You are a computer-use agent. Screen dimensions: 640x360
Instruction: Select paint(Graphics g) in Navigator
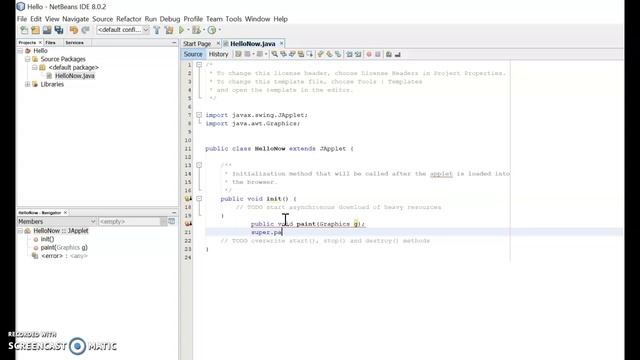point(64,247)
